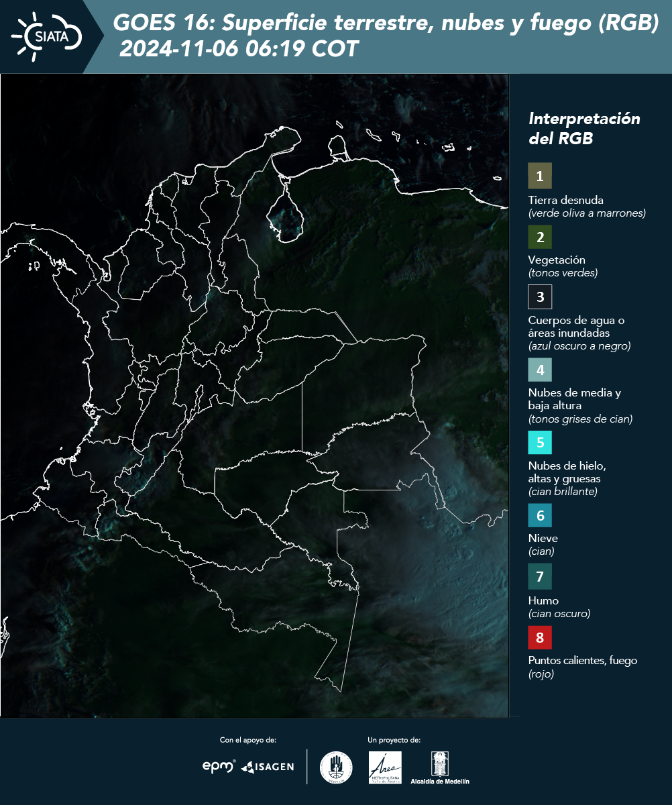Click the label 'Nubes de media y baja altura'
The image size is (672, 805).
(x=575, y=399)
